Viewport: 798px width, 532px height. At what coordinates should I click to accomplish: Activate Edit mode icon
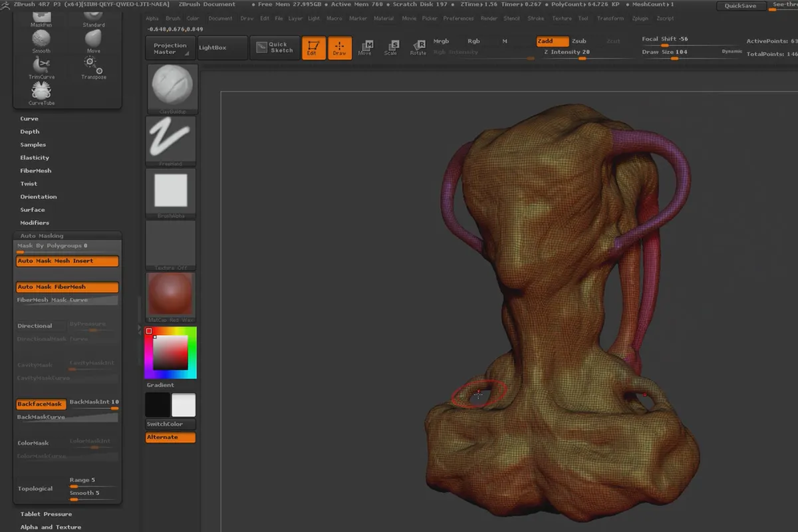coord(314,48)
